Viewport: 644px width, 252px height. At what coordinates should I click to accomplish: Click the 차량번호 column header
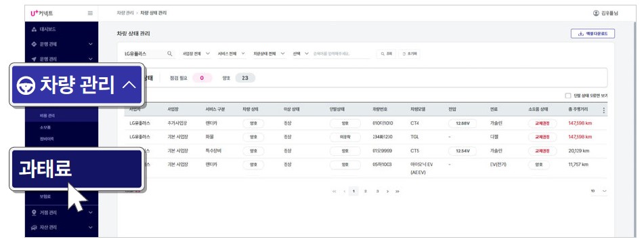click(380, 110)
